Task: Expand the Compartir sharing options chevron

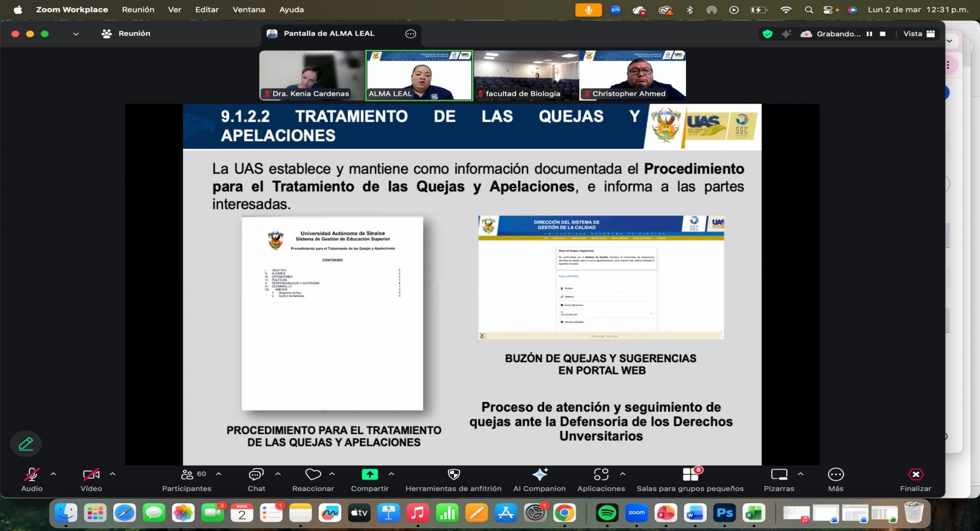Action: [x=390, y=474]
